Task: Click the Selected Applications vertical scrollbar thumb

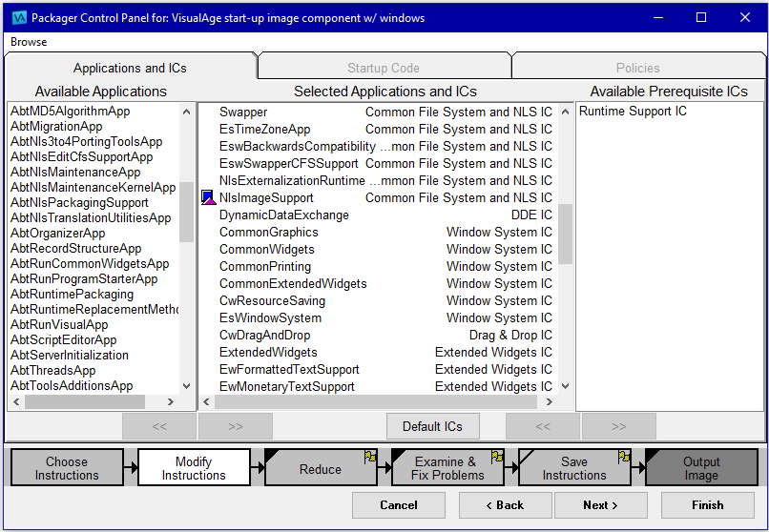Action: [565, 234]
